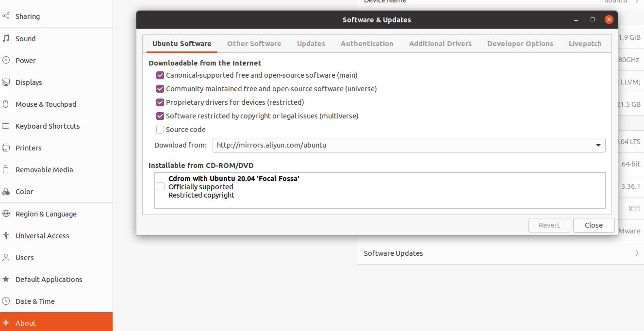644x331 pixels.
Task: Open Universal Access person icon
Action: pyautogui.click(x=6, y=235)
